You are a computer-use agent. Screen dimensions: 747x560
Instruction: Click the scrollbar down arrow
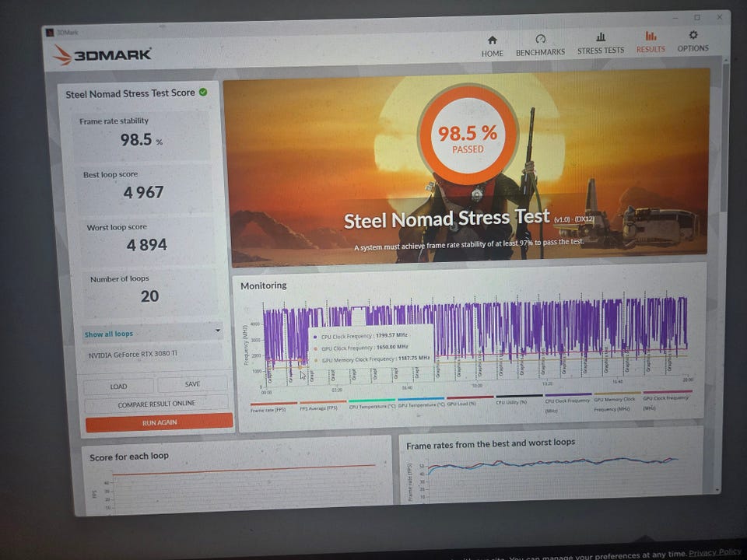[x=717, y=489]
